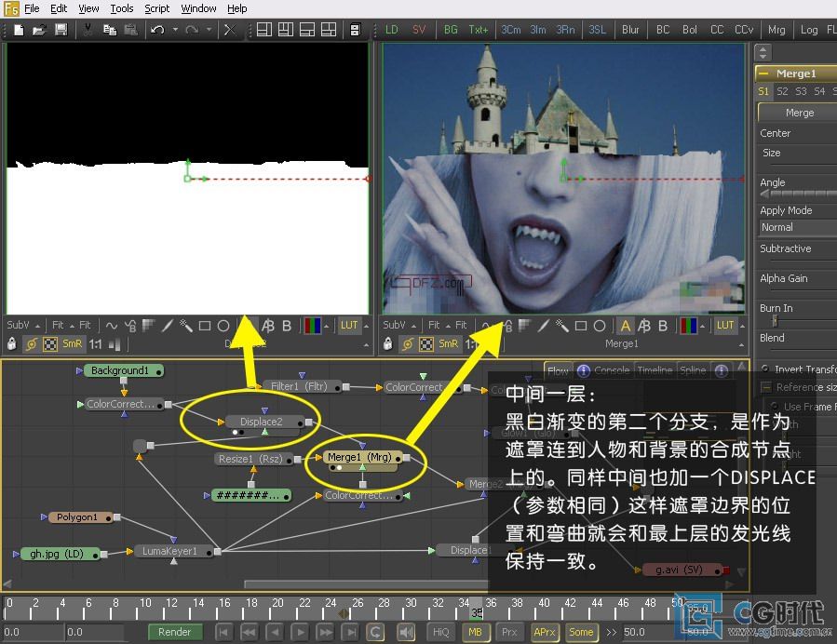This screenshot has height=644, width=837.
Task: Open the LUT options arrow in the Merge1 viewer
Action: click(x=742, y=326)
